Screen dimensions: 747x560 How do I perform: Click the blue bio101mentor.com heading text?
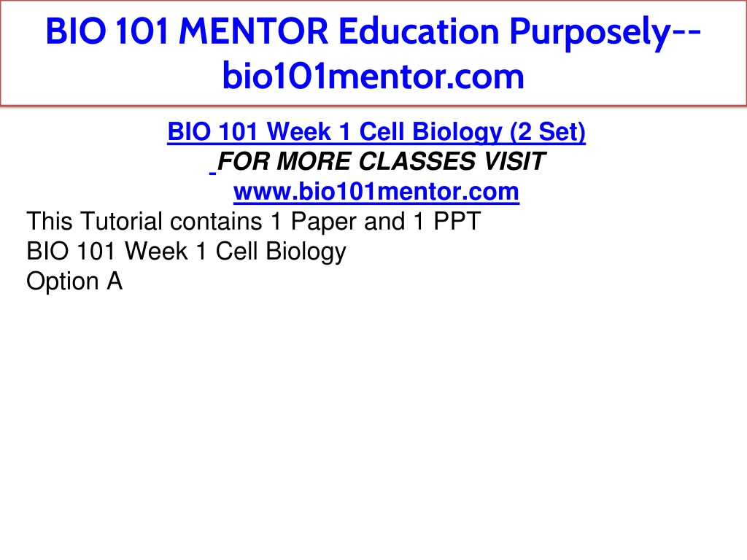tap(373, 76)
